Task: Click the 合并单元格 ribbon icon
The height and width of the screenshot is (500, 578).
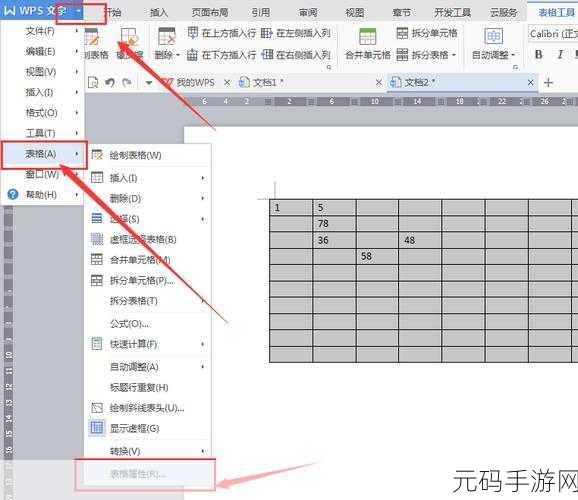Action: [368, 37]
